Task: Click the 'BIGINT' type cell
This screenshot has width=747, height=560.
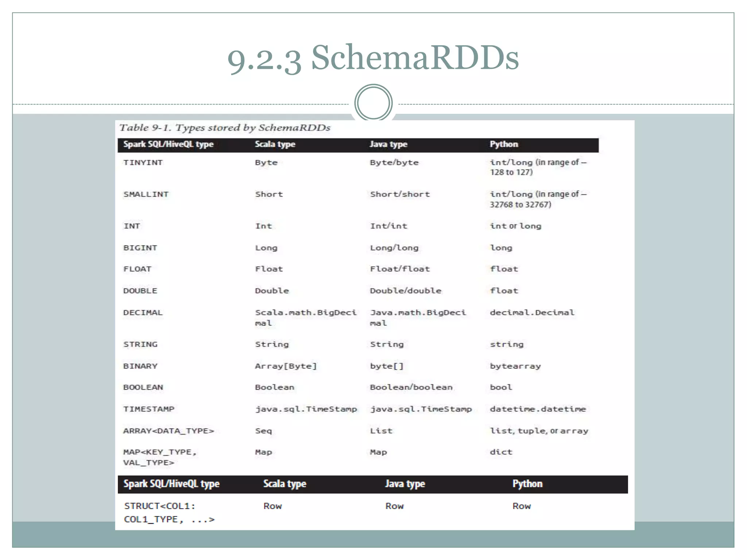Action: pos(140,248)
